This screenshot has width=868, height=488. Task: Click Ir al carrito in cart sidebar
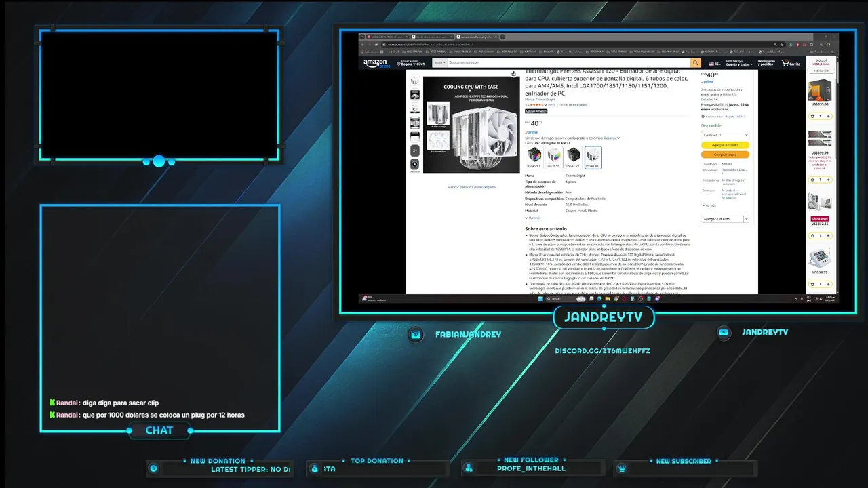(821, 70)
